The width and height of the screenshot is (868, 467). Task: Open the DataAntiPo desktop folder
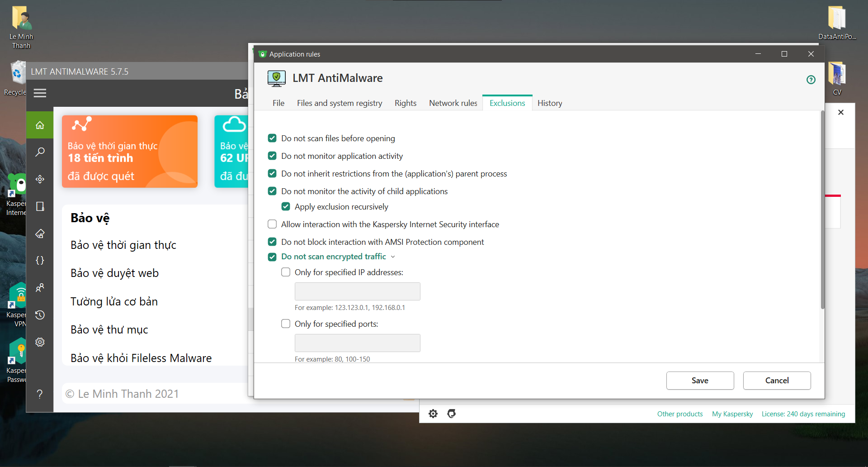[x=837, y=23]
